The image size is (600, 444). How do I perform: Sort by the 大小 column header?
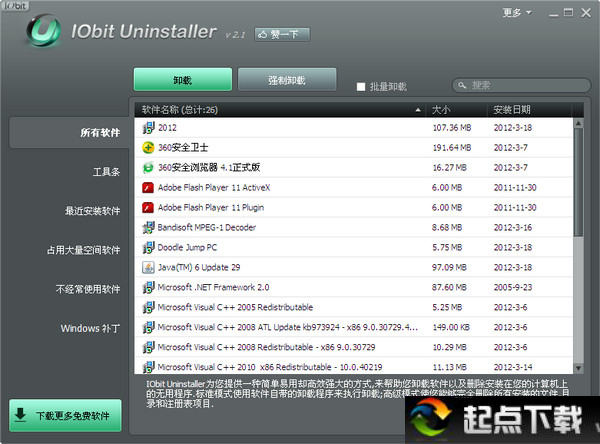457,110
